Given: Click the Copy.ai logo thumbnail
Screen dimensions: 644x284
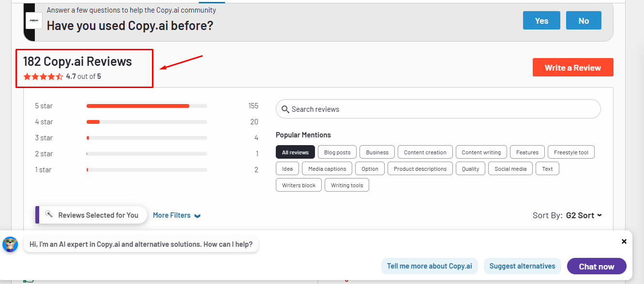Looking at the screenshot, I should [34, 20].
